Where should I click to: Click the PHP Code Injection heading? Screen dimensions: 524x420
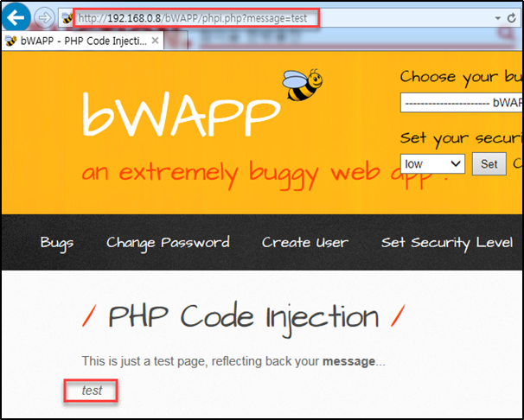(x=244, y=318)
